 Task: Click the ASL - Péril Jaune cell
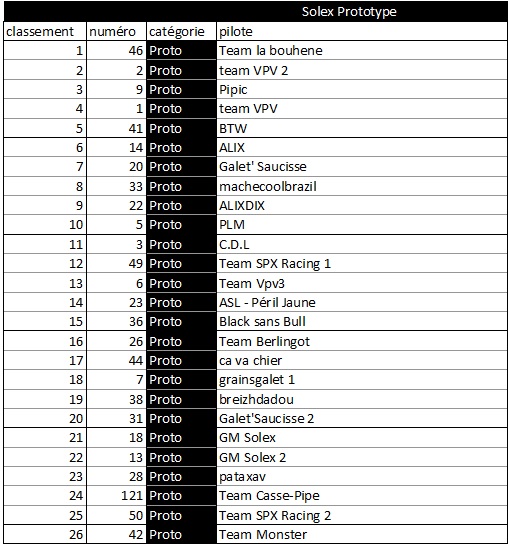coord(362,302)
